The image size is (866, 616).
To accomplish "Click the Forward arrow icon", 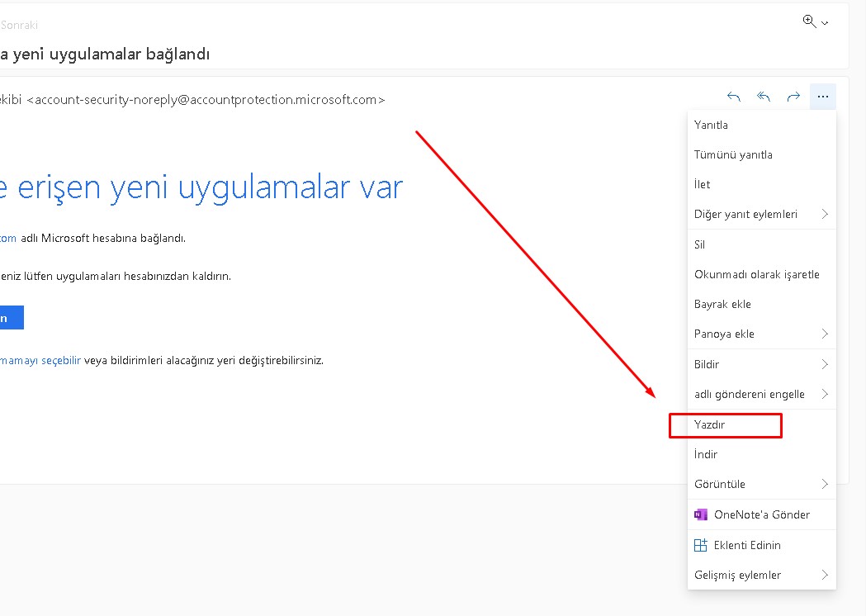I will tap(793, 97).
